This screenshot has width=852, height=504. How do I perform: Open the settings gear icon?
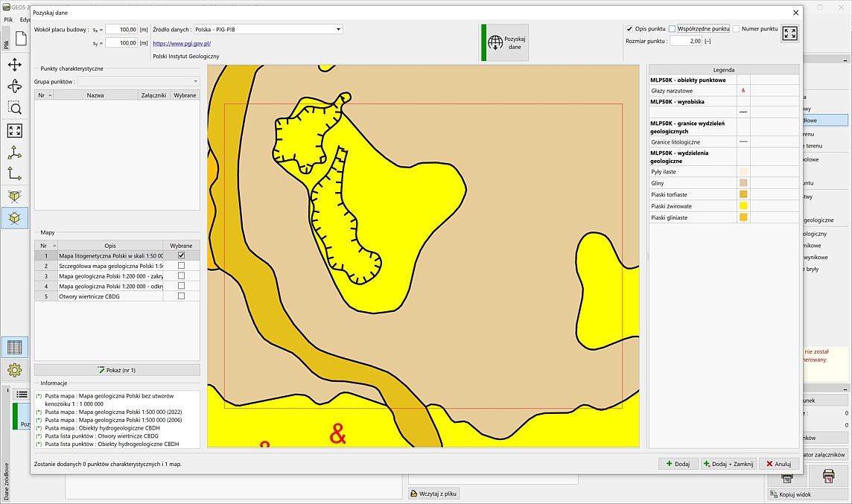pyautogui.click(x=14, y=370)
